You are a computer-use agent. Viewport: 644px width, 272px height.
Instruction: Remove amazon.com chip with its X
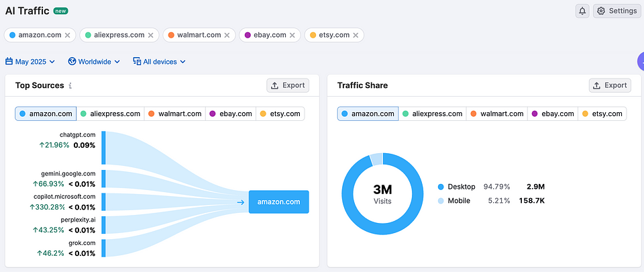click(67, 36)
